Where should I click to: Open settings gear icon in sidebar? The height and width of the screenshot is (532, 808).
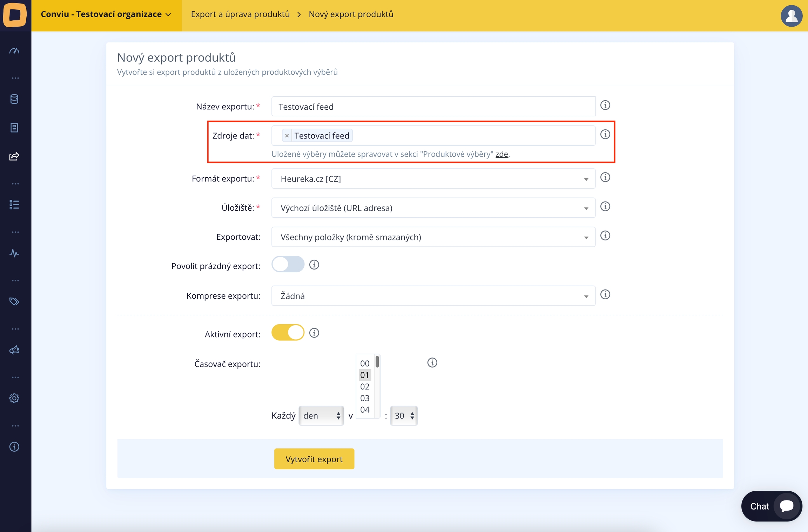[14, 398]
